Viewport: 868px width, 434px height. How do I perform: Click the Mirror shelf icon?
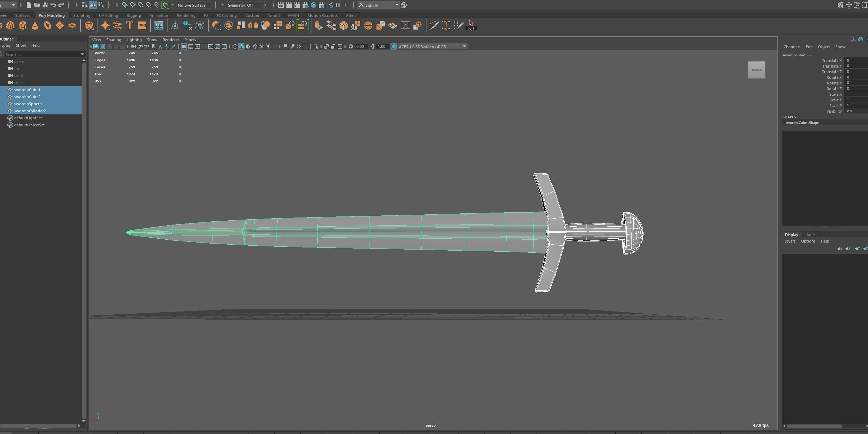pos(253,25)
